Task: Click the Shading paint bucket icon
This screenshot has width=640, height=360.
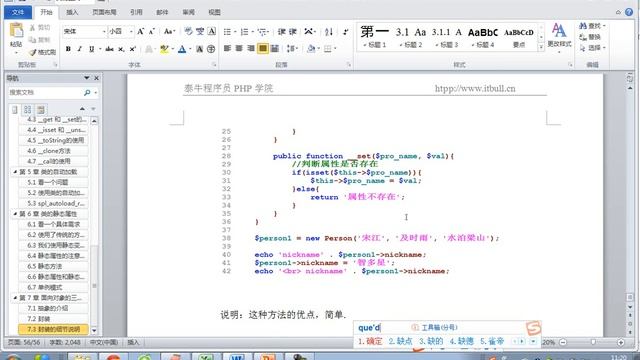Action: pyautogui.click(x=311, y=49)
